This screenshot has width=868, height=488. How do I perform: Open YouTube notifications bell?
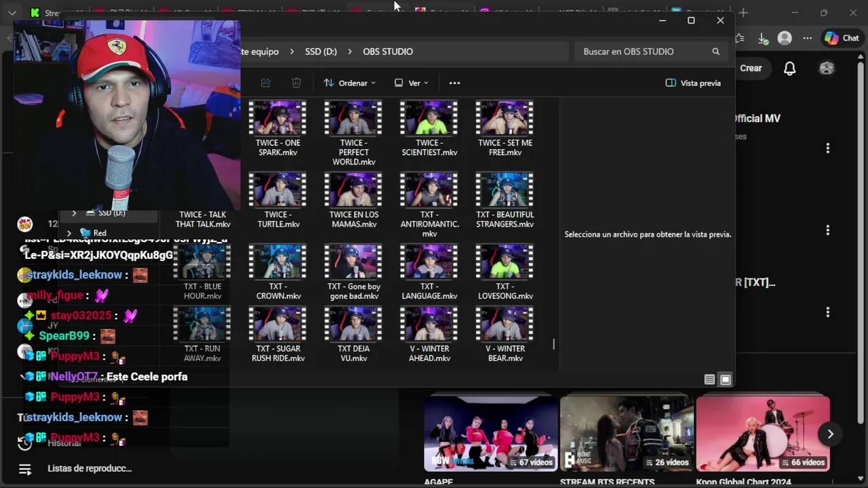pos(789,68)
